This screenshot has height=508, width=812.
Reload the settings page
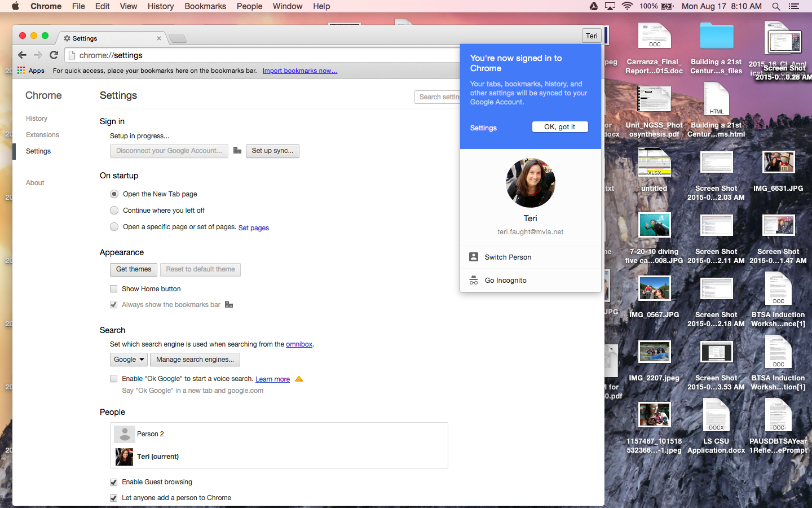(x=54, y=55)
